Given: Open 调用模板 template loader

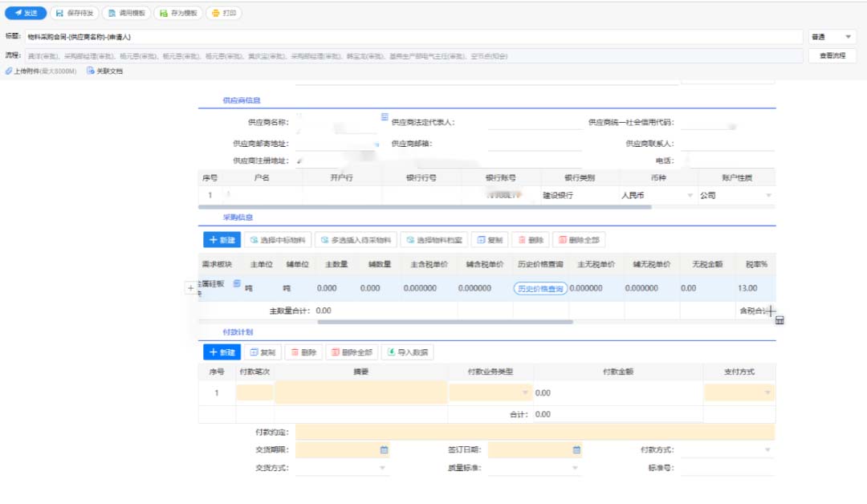Looking at the screenshot, I should coord(125,14).
